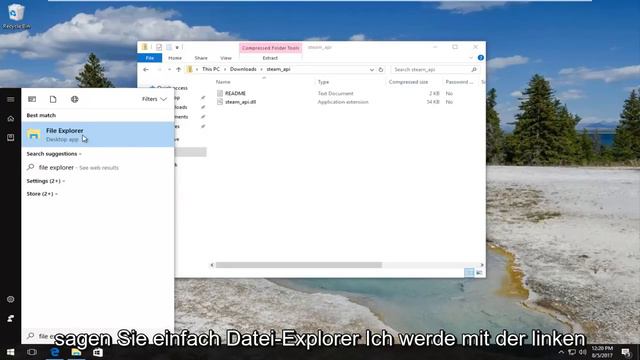640x360 pixels.
Task: Open the Filters dropdown in search panel
Action: point(154,99)
